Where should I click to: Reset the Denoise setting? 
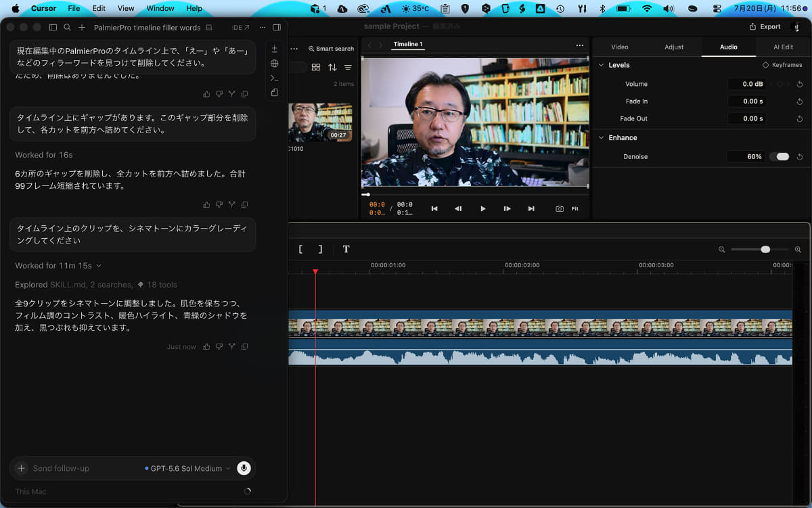800,156
